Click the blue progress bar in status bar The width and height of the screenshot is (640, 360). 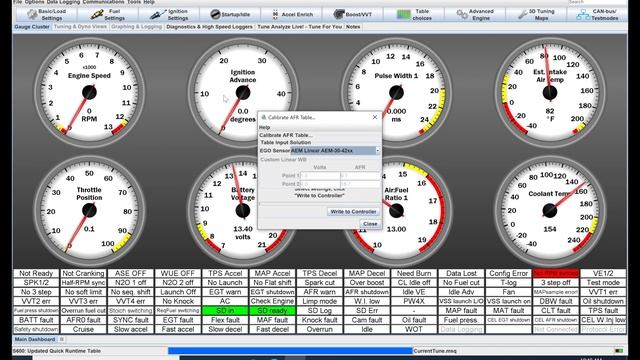tap(290, 351)
